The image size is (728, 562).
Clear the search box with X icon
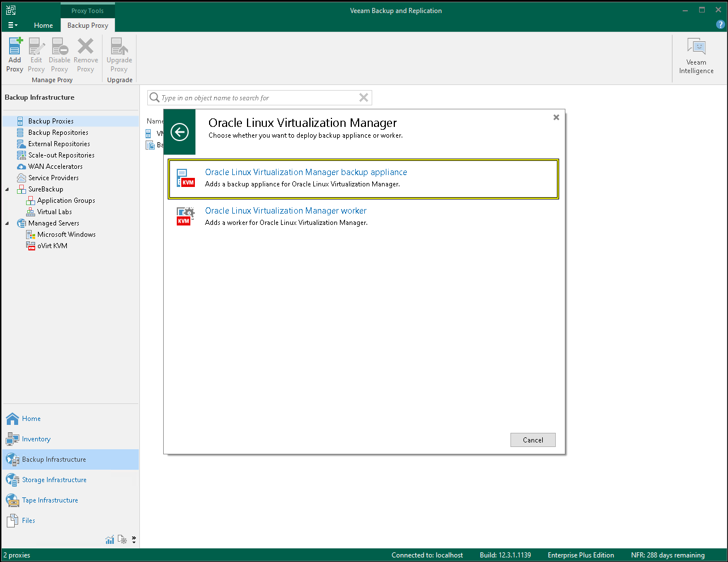click(x=364, y=98)
